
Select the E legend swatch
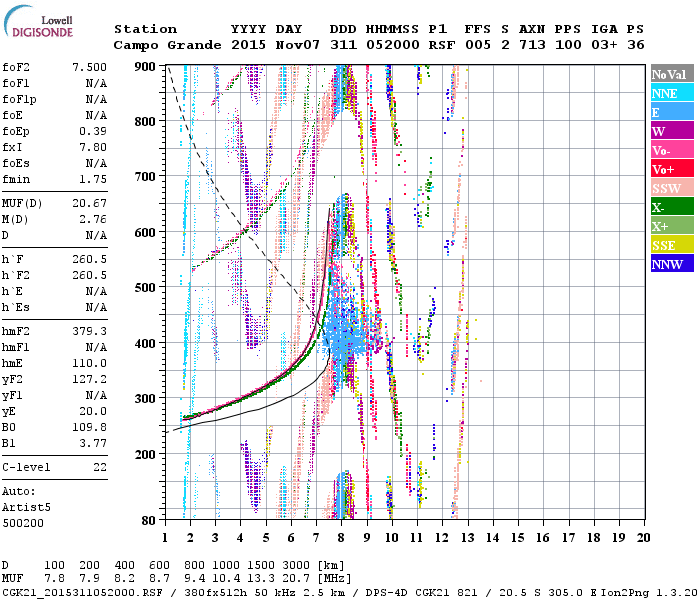672,112
